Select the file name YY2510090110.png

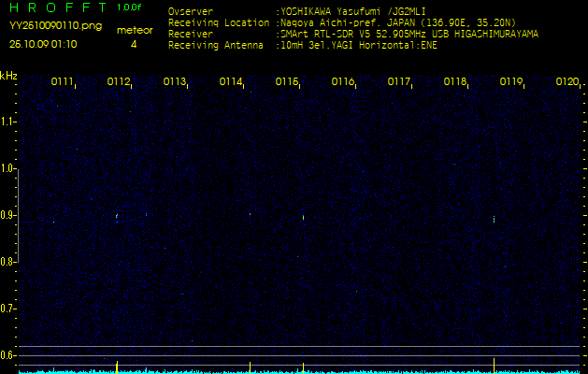pyautogui.click(x=55, y=26)
